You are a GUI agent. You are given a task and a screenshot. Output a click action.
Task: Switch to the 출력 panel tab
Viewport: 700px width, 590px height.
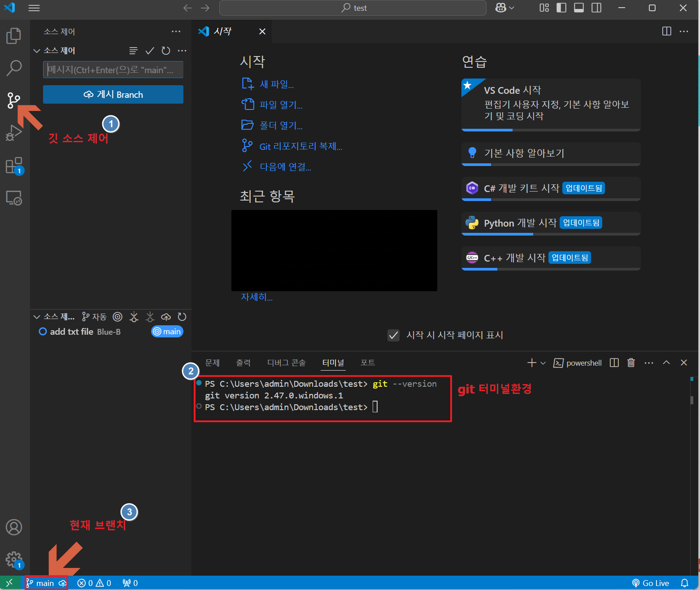click(x=243, y=363)
